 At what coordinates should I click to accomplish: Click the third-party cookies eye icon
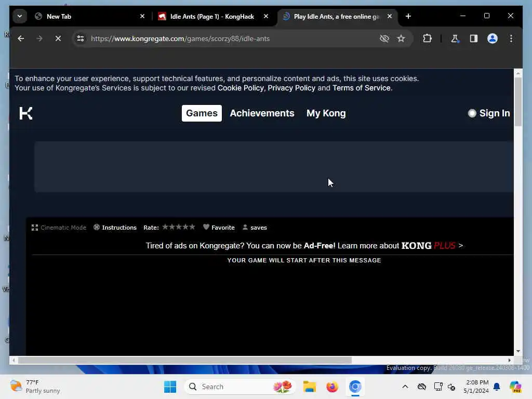coord(384,38)
